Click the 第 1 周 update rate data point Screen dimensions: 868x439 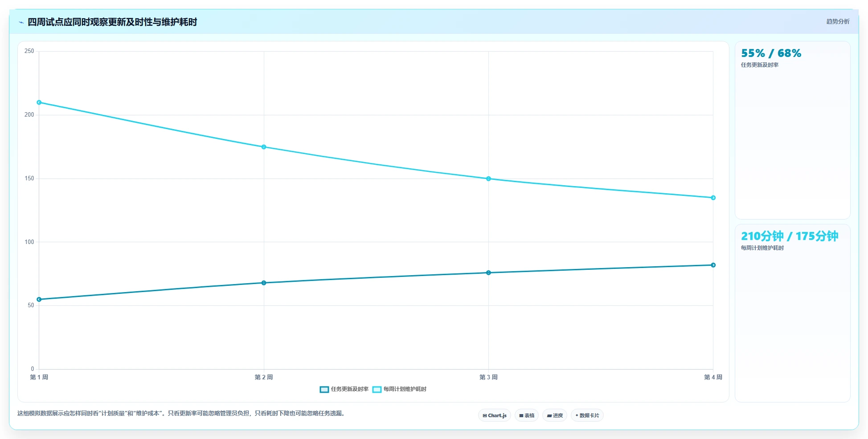(x=39, y=299)
